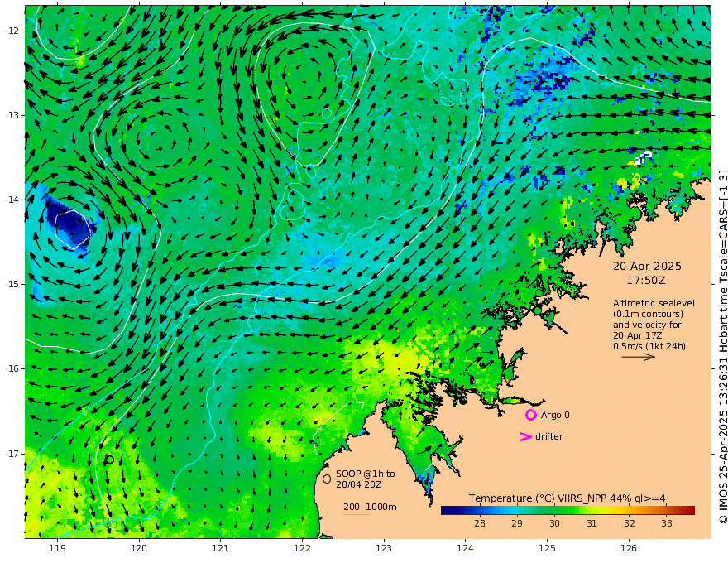Click the 'SOOP @1h to' legend text
This screenshot has height=563, width=728.
pyautogui.click(x=366, y=474)
